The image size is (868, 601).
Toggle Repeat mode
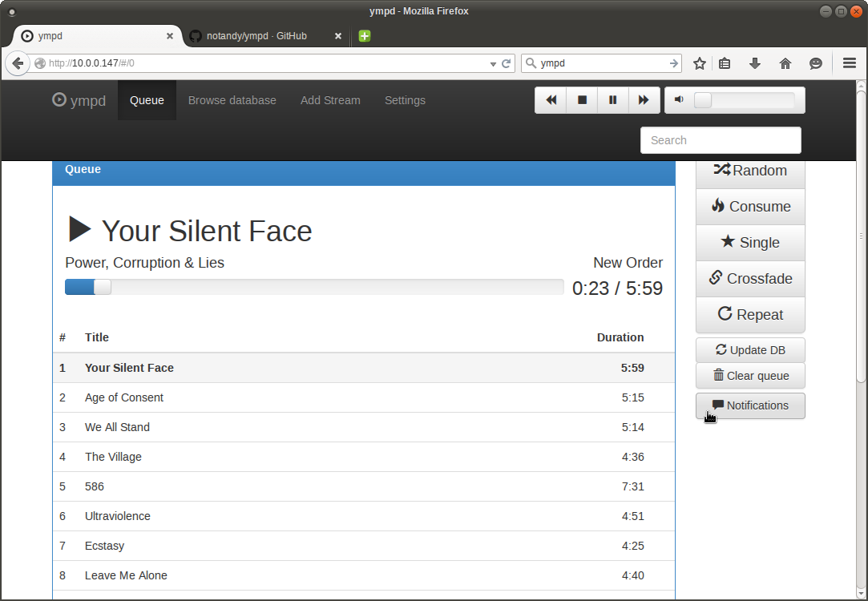point(750,314)
